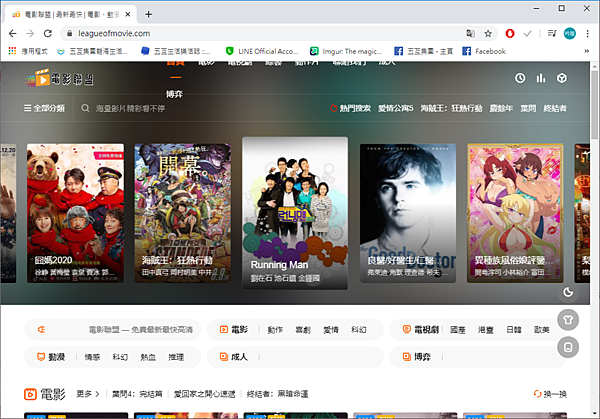The width and height of the screenshot is (600, 419).
Task: Open the 成人 category button
Action: pos(233,357)
